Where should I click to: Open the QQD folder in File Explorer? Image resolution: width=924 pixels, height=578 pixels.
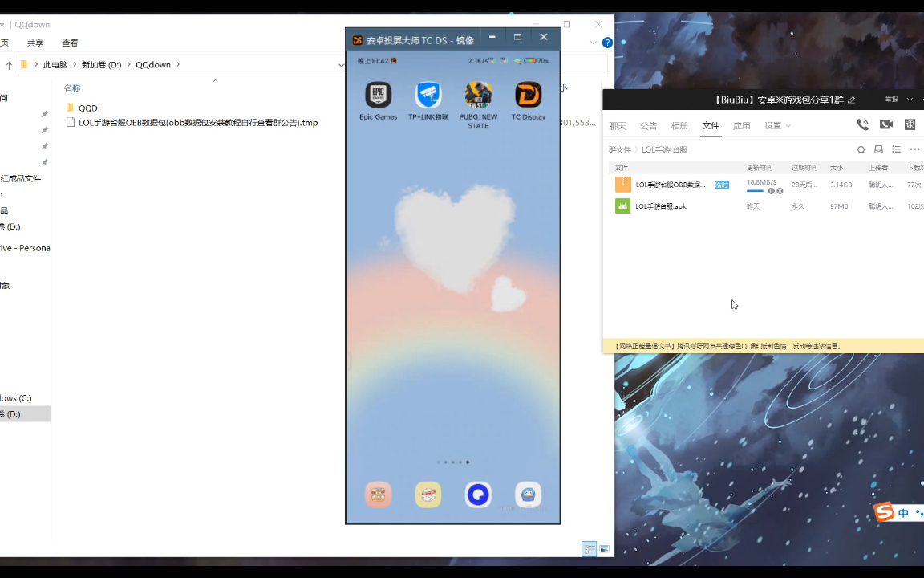click(x=87, y=108)
